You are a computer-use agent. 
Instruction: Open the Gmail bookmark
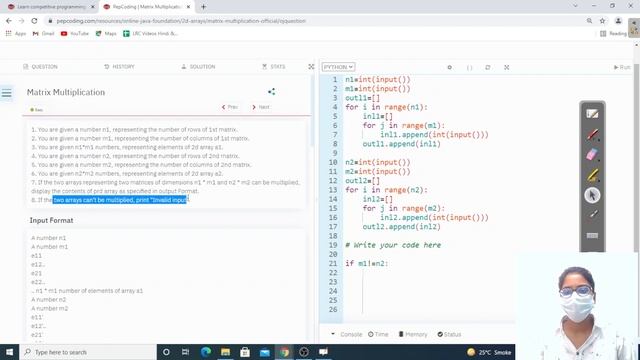click(x=43, y=33)
